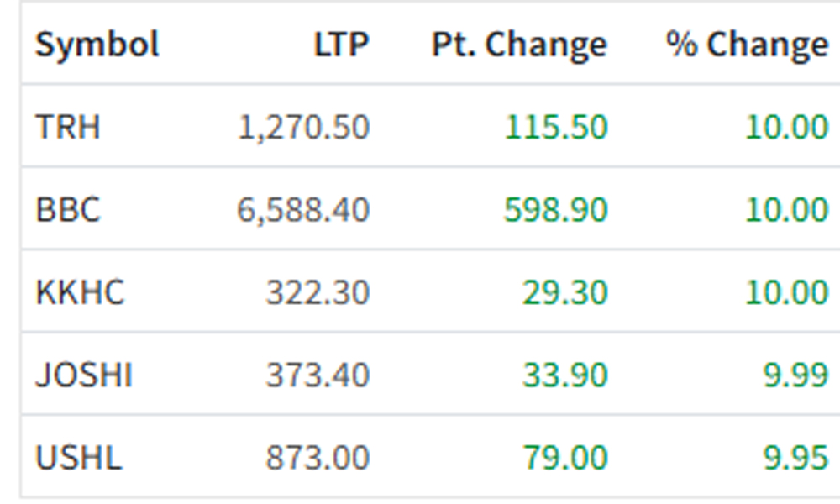Sort table by LTP column header
This screenshot has height=504, width=840.
coord(341,44)
